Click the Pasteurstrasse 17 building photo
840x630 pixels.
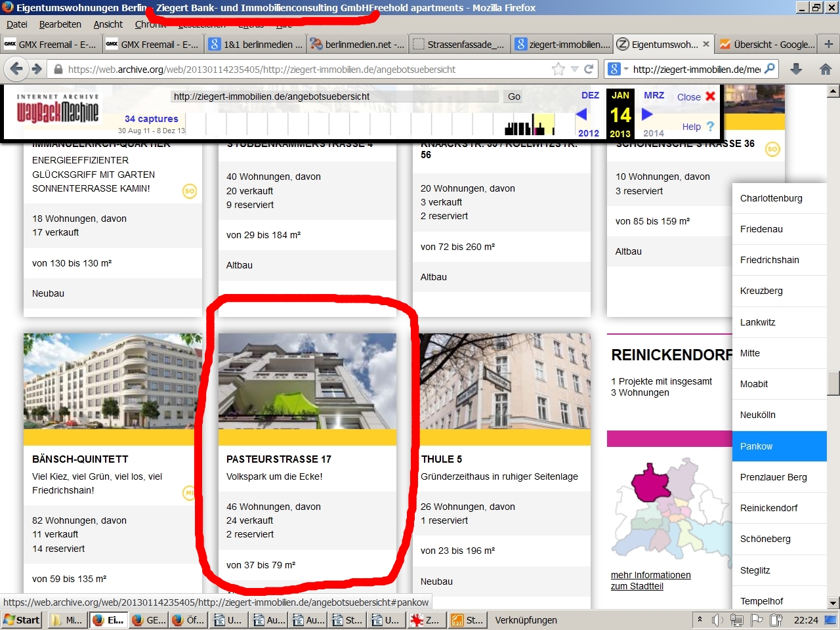click(307, 381)
